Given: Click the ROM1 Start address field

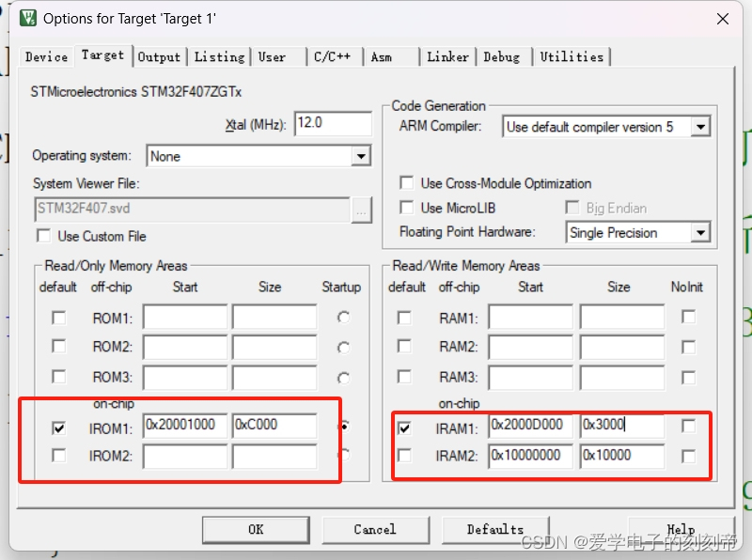Looking at the screenshot, I should tap(185, 317).
